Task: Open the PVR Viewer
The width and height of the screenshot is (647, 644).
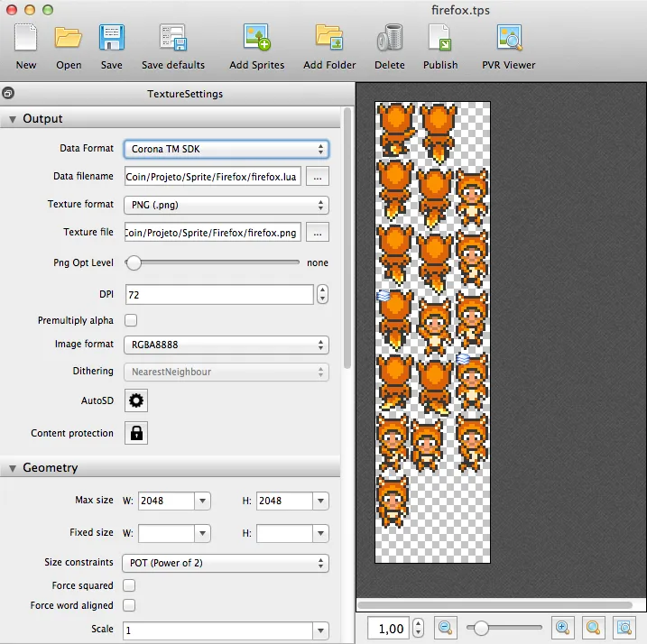Action: (509, 38)
